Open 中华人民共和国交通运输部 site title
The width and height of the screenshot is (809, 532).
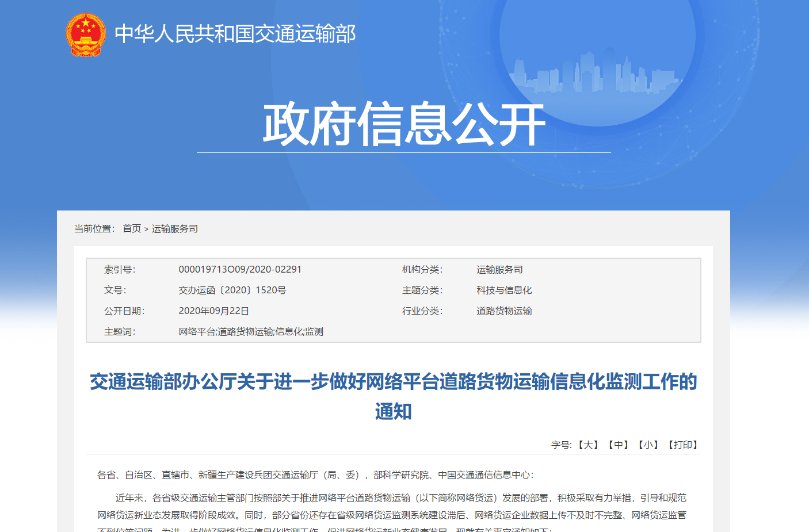pyautogui.click(x=236, y=35)
